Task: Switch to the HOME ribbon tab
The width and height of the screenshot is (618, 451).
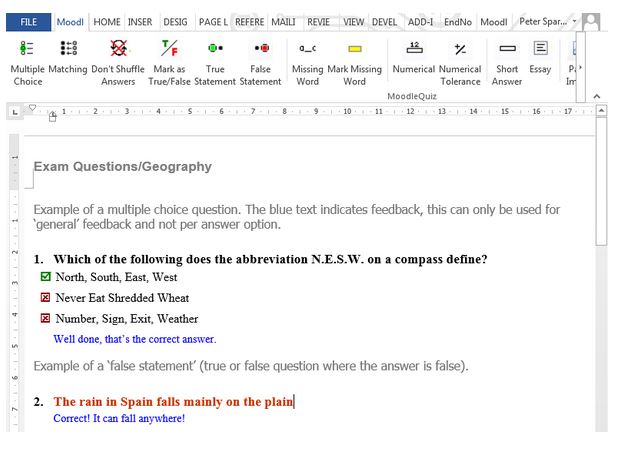Action: tap(107, 22)
